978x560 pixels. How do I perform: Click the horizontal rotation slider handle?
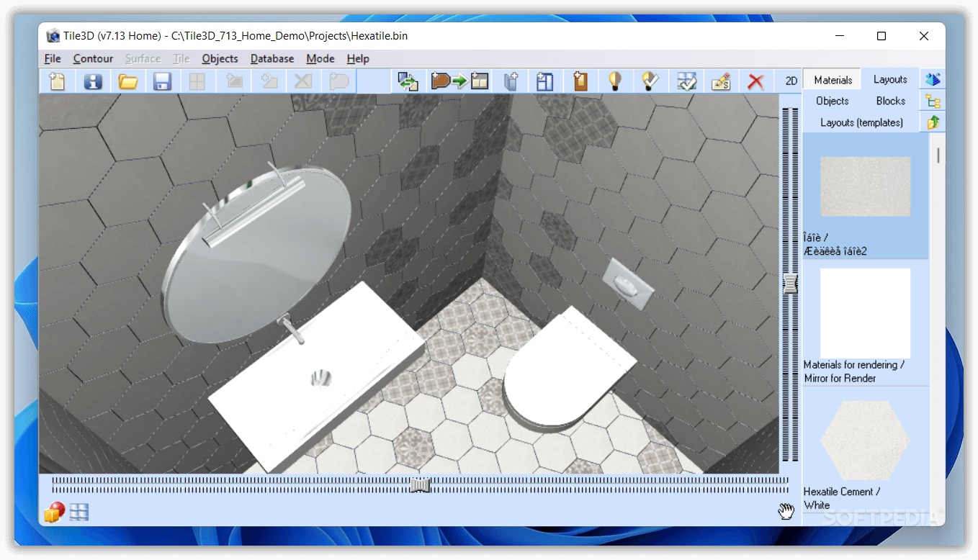pos(420,486)
